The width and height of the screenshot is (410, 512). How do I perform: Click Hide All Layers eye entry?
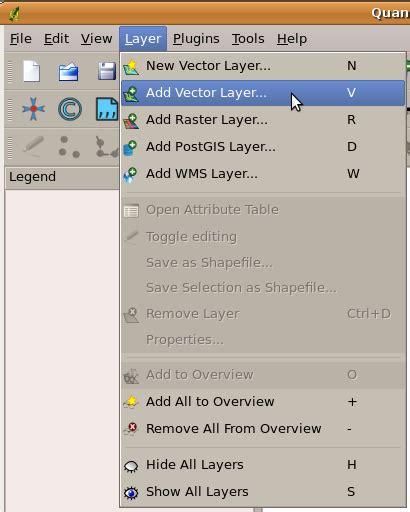click(x=263, y=465)
